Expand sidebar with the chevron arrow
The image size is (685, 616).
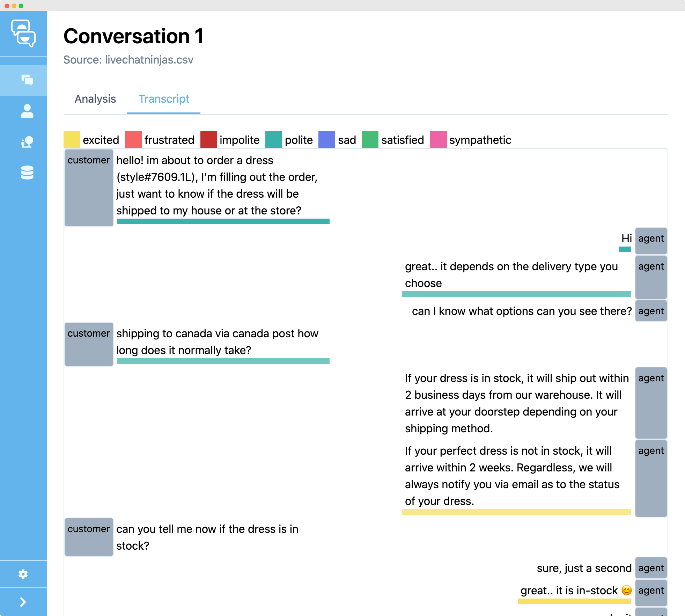point(23,602)
